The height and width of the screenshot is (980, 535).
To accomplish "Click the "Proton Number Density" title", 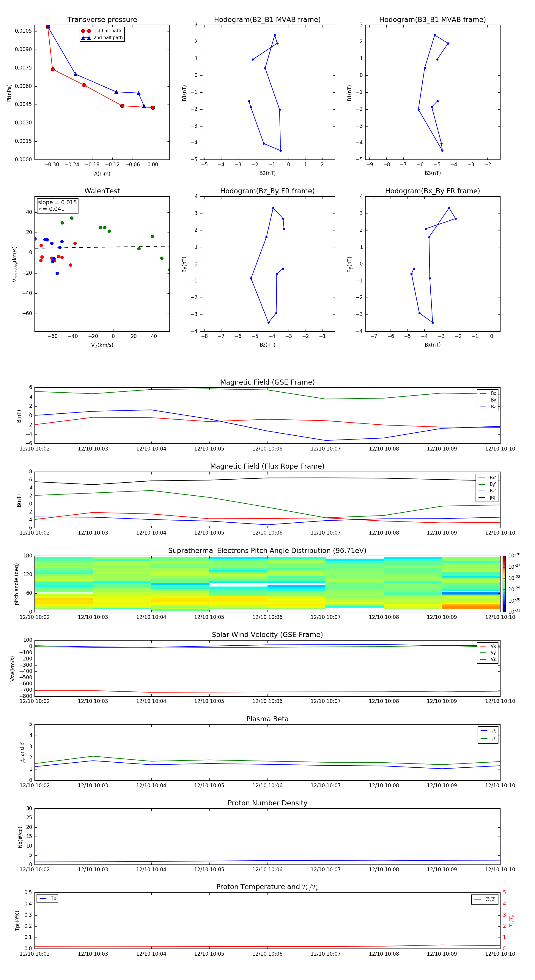I will coord(267,803).
